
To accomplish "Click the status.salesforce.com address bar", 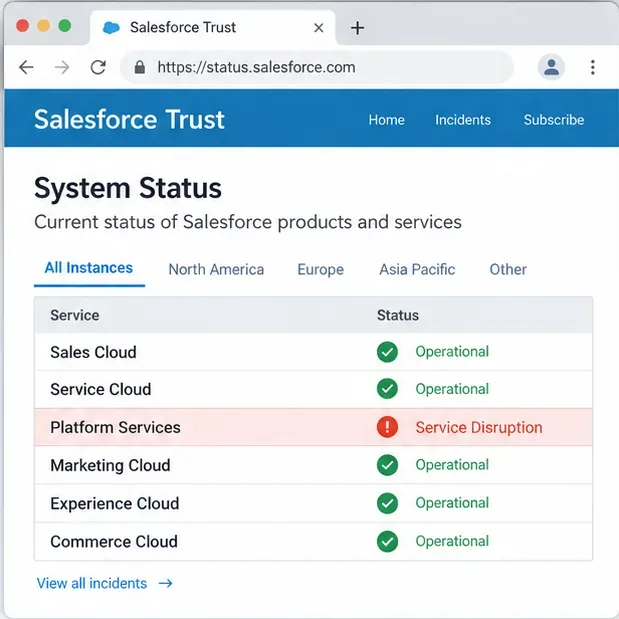I will (x=317, y=67).
